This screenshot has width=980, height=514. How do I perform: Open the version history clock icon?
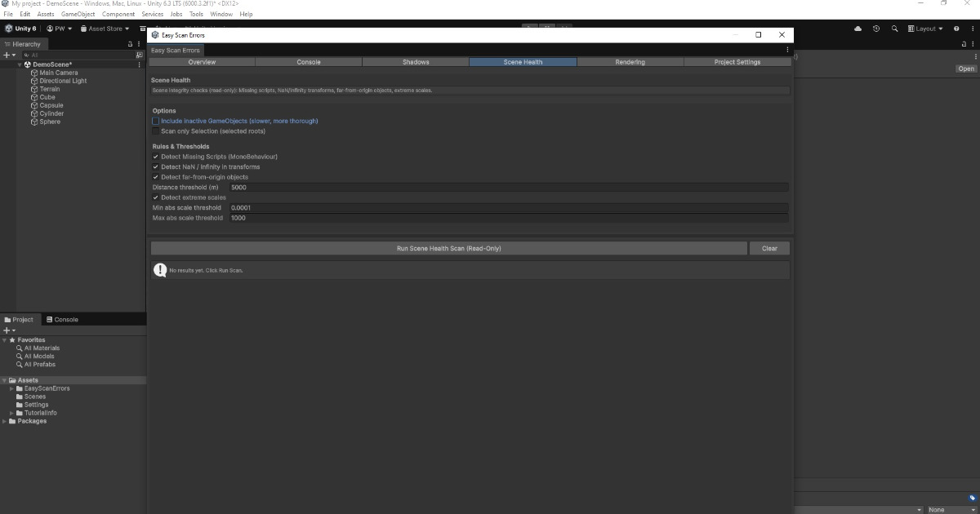pyautogui.click(x=876, y=29)
